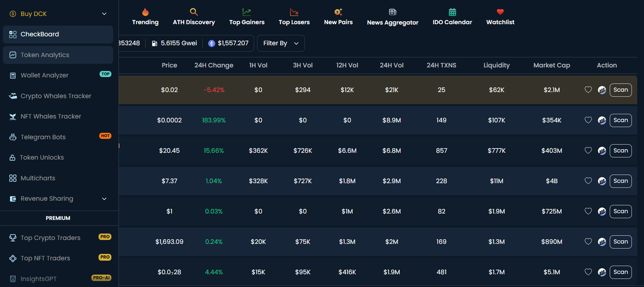This screenshot has height=287, width=644.
Task: Scan the token priced $20.45
Action: tap(621, 151)
